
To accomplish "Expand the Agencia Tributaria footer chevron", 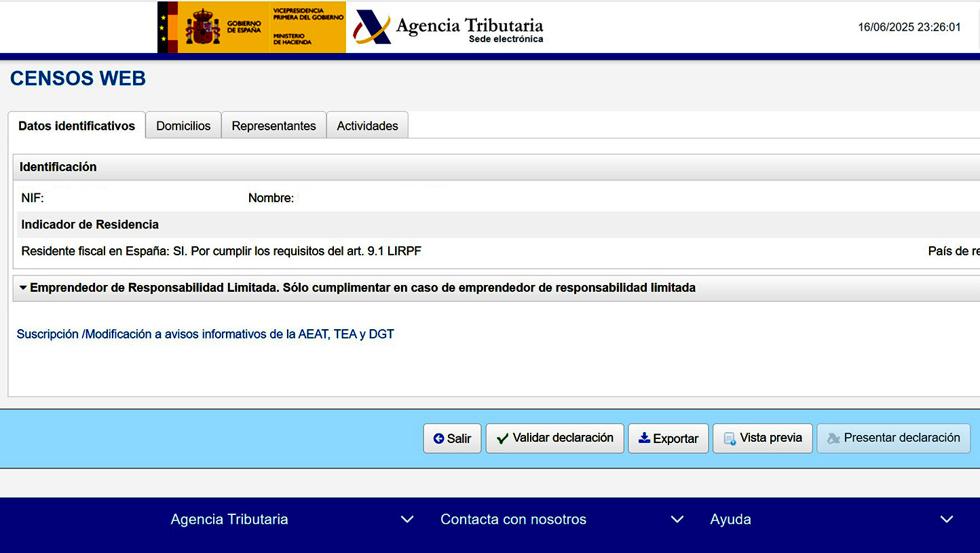I will [407, 519].
